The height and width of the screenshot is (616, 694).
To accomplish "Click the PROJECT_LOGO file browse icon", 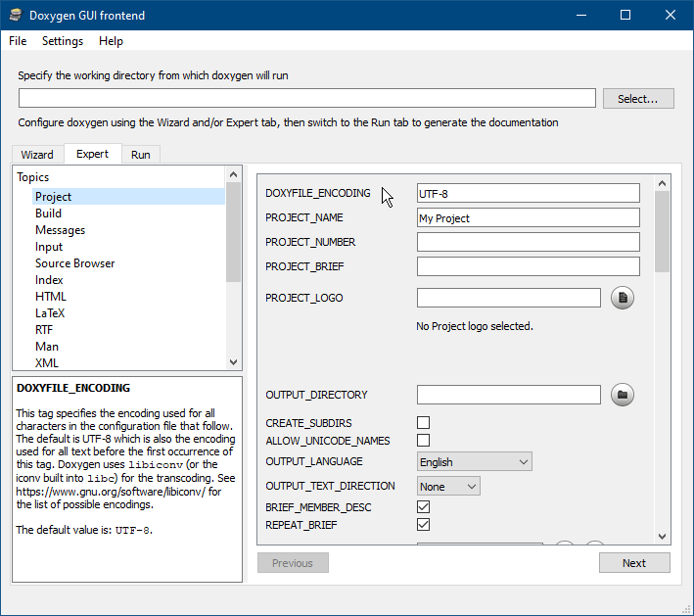I will [x=623, y=298].
